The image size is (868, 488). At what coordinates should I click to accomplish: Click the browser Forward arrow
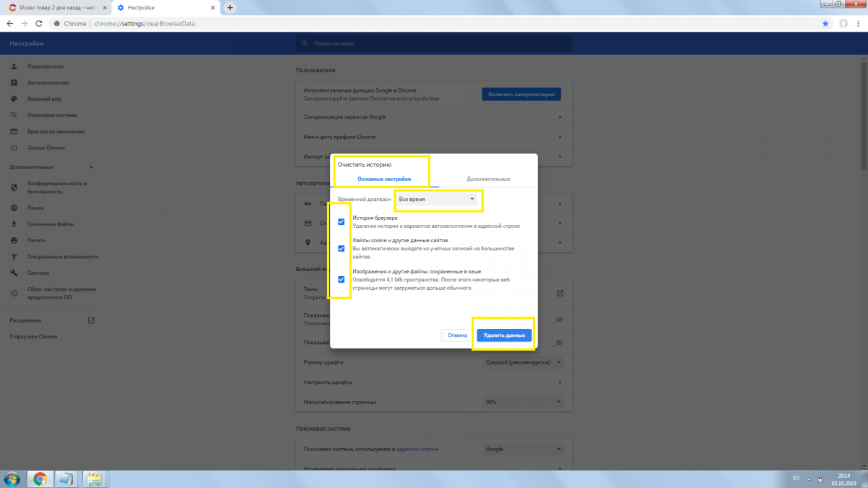[x=26, y=24]
